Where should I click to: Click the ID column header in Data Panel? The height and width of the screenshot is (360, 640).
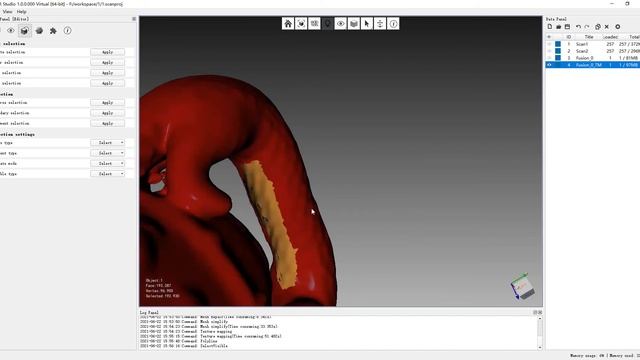(x=569, y=37)
